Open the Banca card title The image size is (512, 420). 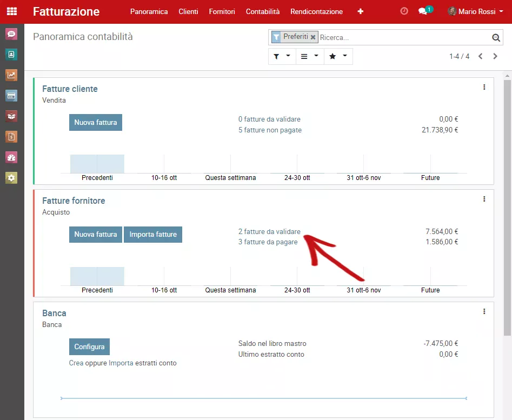(54, 314)
